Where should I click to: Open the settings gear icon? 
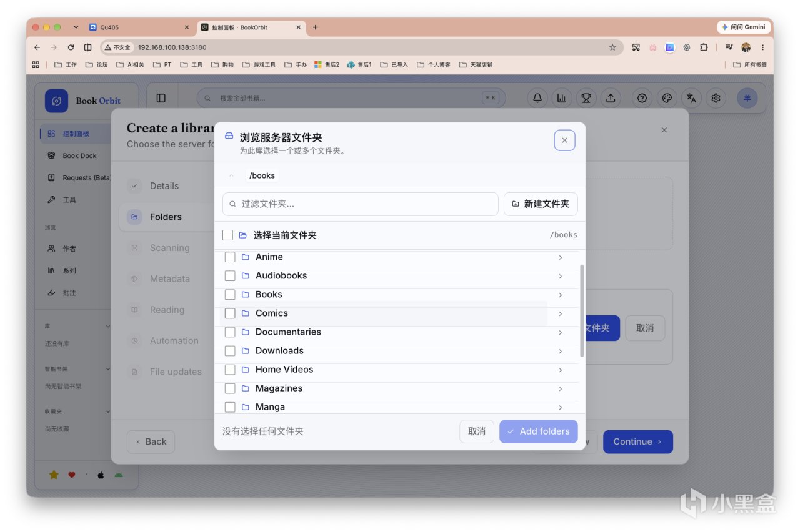coord(716,98)
